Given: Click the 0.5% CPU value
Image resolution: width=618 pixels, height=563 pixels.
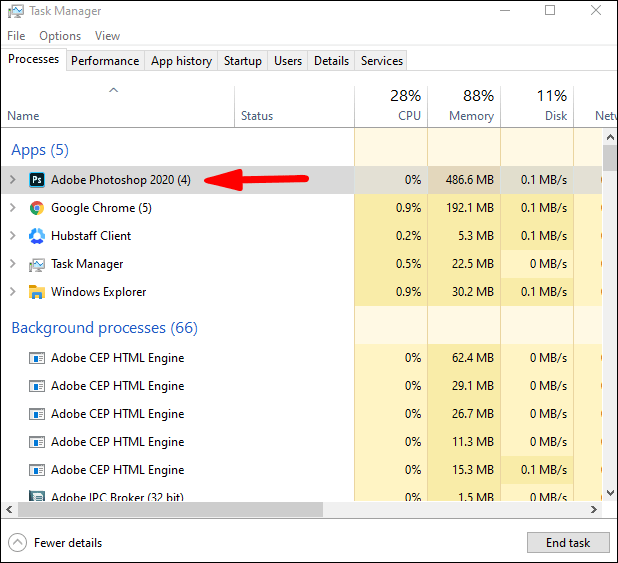Looking at the screenshot, I should pyautogui.click(x=408, y=264).
